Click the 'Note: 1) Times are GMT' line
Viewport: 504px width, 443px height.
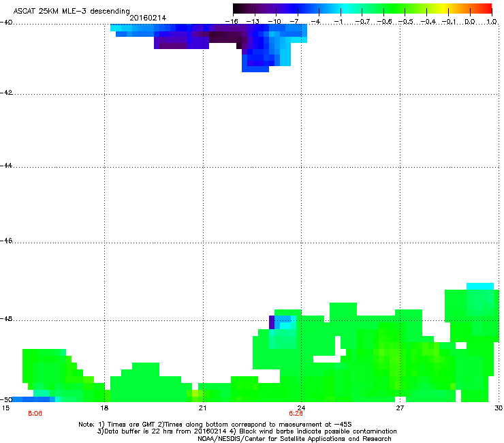point(215,425)
